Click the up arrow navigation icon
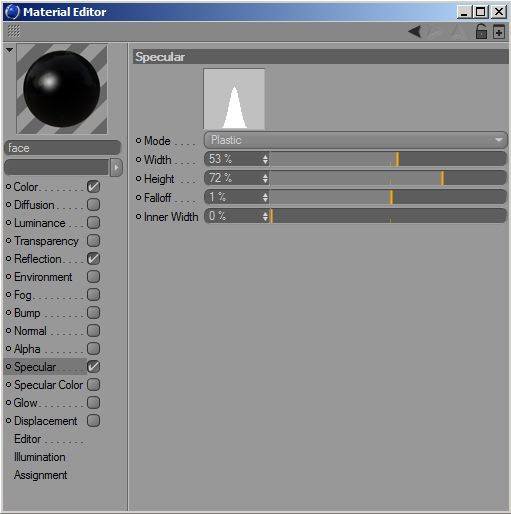The width and height of the screenshot is (511, 514). (x=458, y=32)
